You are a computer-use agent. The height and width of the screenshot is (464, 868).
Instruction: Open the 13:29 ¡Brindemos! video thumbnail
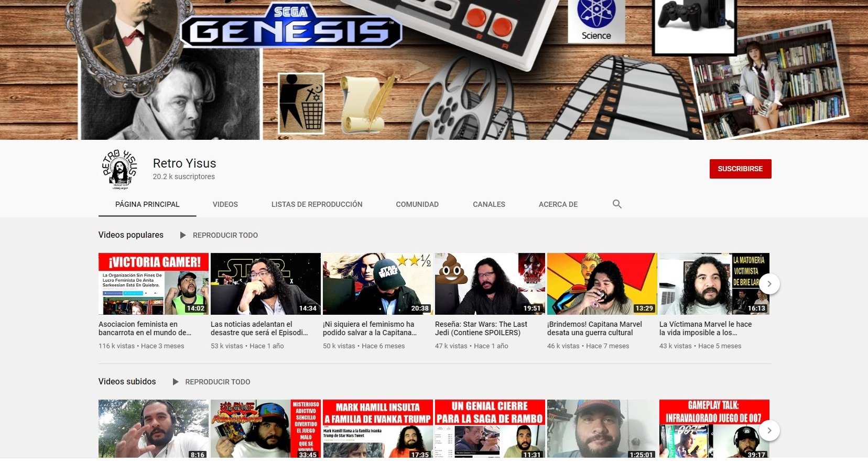tap(602, 284)
